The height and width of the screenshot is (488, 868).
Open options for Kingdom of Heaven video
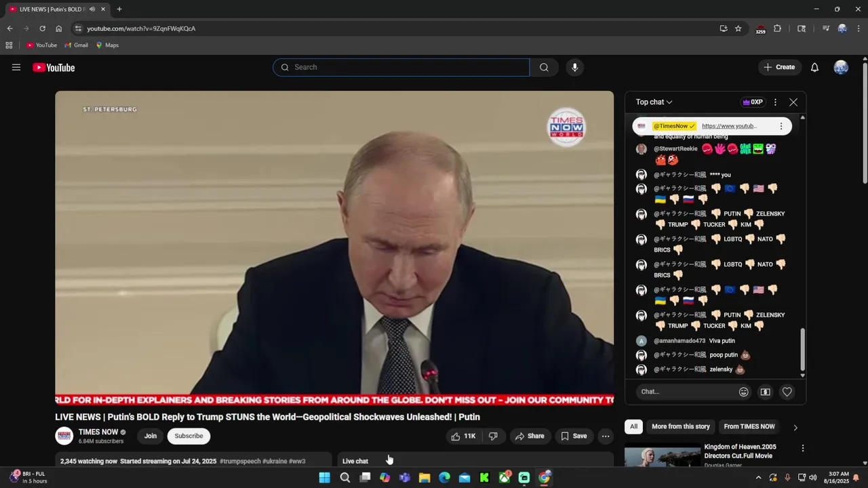pyautogui.click(x=803, y=448)
